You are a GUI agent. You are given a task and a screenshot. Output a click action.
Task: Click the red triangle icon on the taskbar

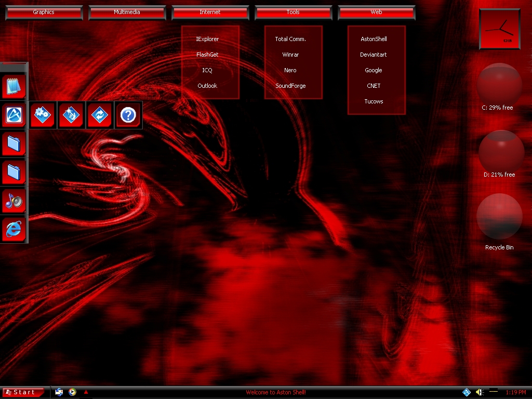tap(86, 392)
